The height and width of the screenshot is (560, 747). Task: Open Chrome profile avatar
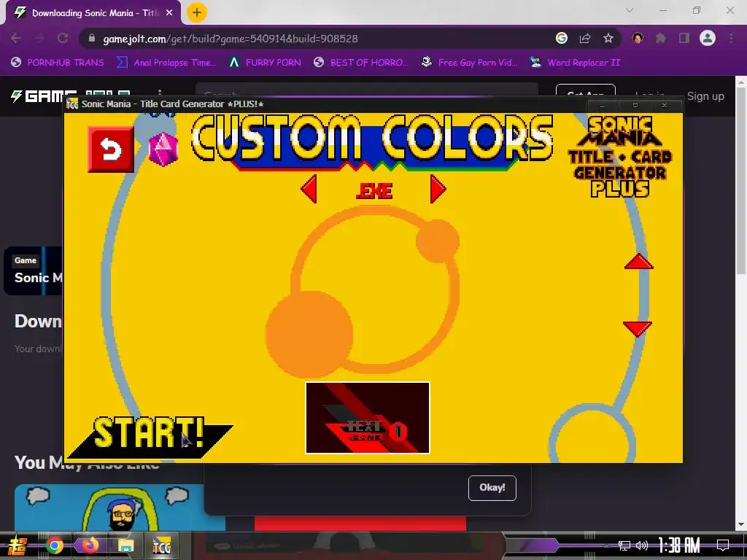tap(708, 38)
